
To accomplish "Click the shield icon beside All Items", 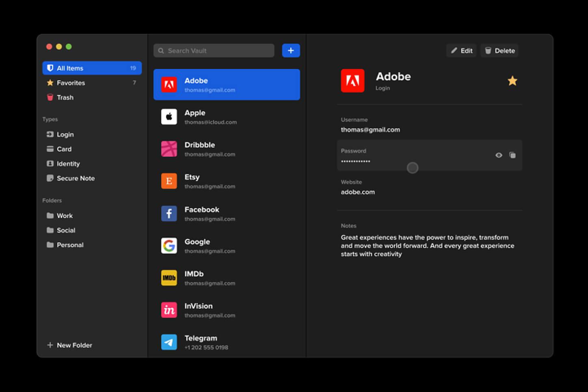I will 50,68.
